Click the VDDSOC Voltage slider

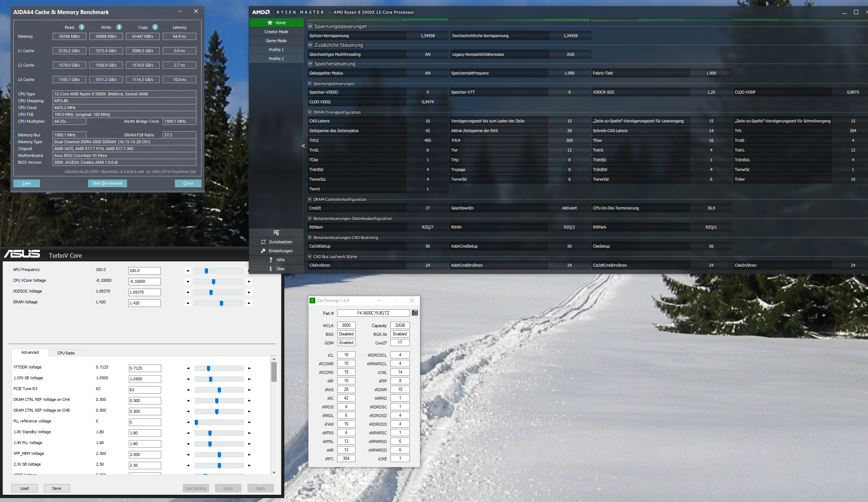pos(218,292)
